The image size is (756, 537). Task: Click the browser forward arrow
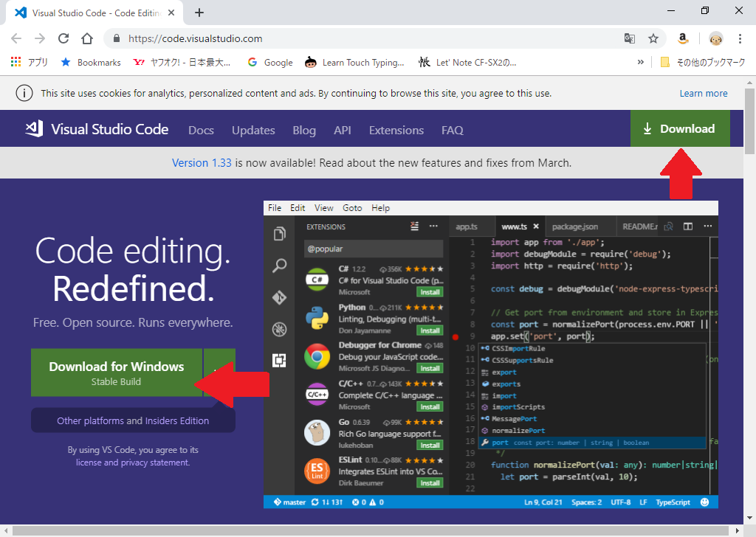pos(40,38)
